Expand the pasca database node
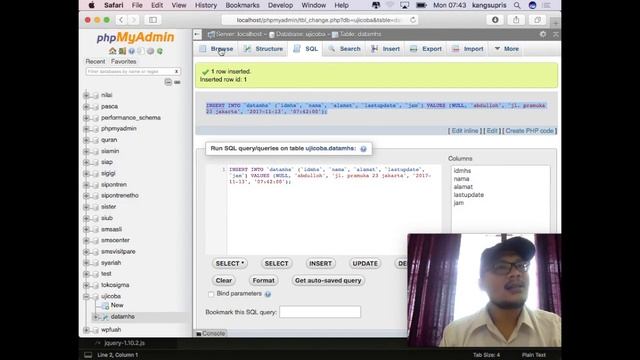Viewport: 640px width, 360px height. [x=86, y=107]
